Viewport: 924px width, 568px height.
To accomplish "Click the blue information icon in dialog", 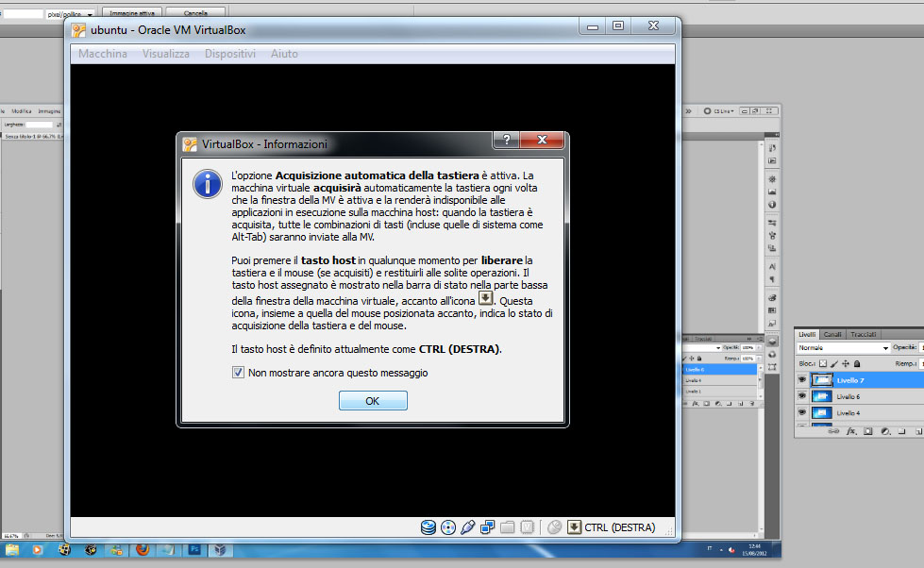I will [x=208, y=184].
